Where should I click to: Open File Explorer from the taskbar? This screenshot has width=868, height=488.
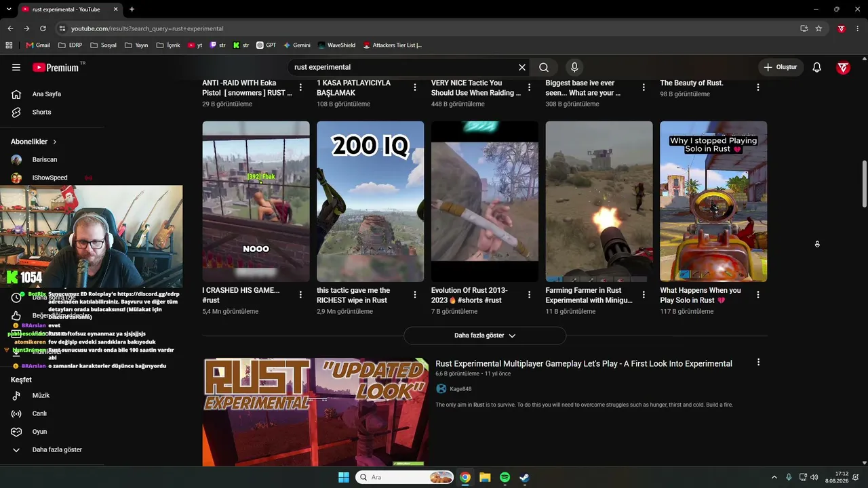485,477
